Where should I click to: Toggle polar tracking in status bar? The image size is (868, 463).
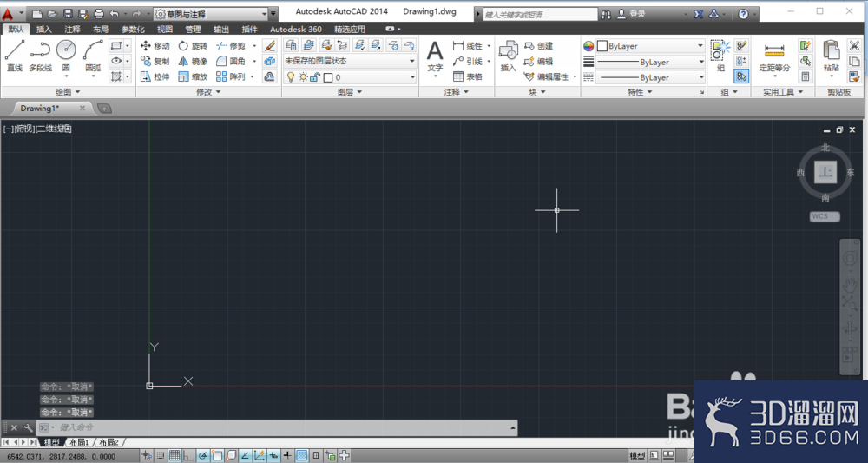[203, 456]
